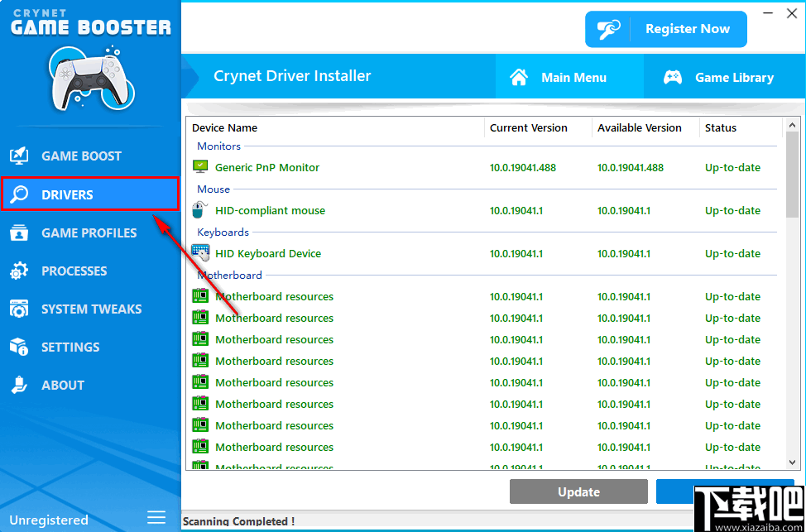
Task: Sort by Device Name column header
Action: click(x=335, y=127)
